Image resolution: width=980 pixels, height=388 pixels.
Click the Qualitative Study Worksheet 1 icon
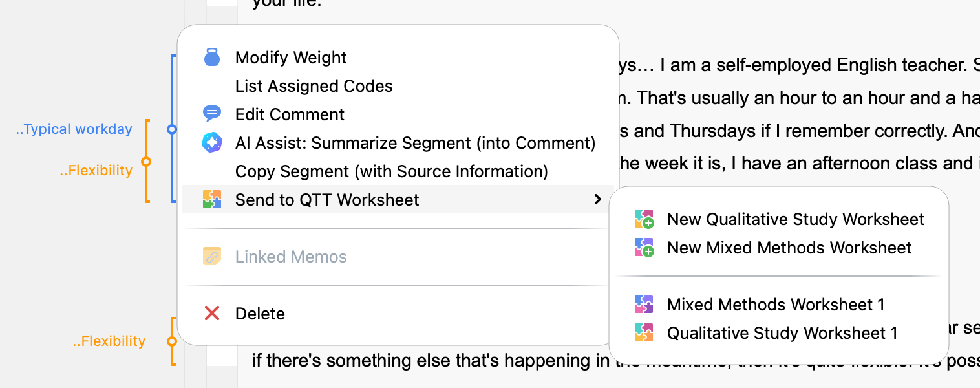pyautogui.click(x=644, y=333)
